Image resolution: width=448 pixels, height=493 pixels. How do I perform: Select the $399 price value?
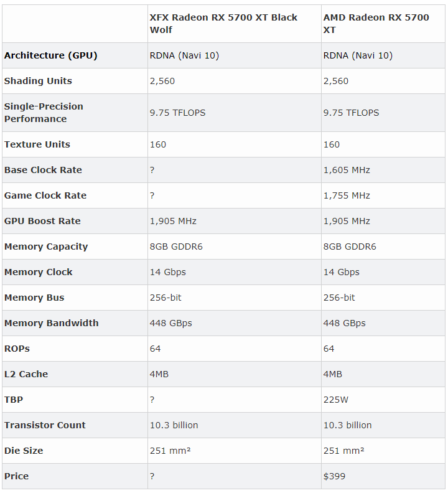[335, 476]
